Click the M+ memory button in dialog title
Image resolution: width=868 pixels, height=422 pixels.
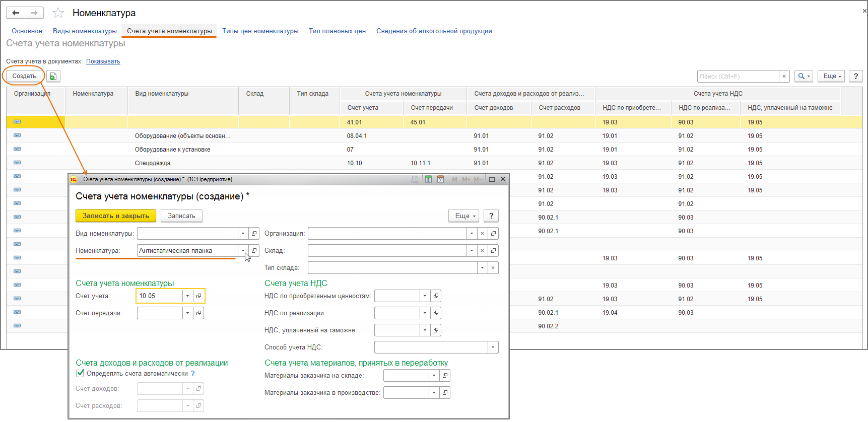pos(466,179)
